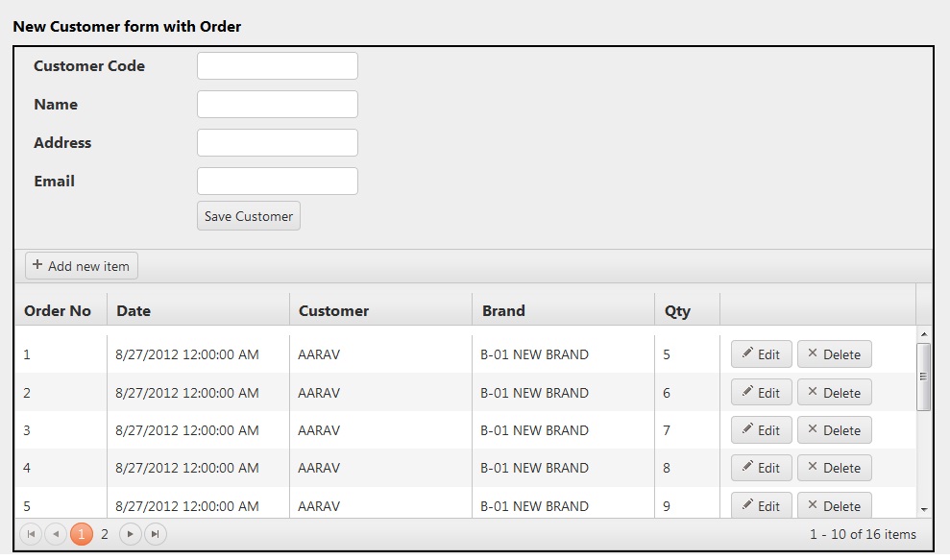Select active page 1 in pager
The image size is (950, 560).
tap(82, 534)
